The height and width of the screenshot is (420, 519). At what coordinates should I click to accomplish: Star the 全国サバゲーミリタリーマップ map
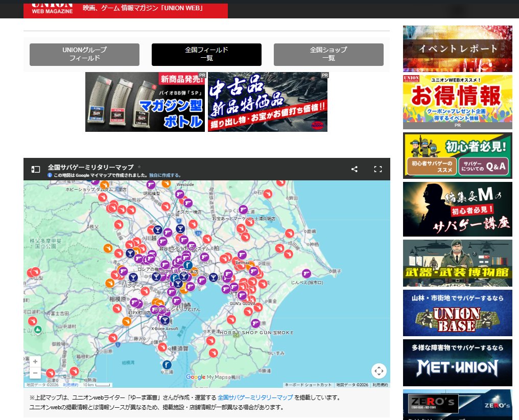point(139,167)
